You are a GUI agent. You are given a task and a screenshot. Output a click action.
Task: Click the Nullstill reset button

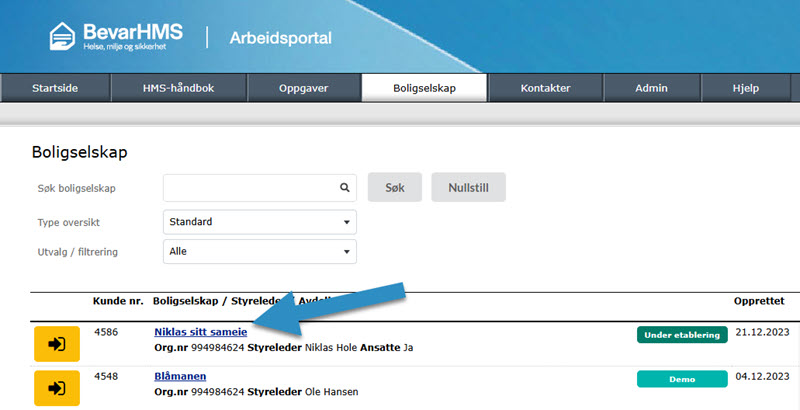click(x=468, y=187)
